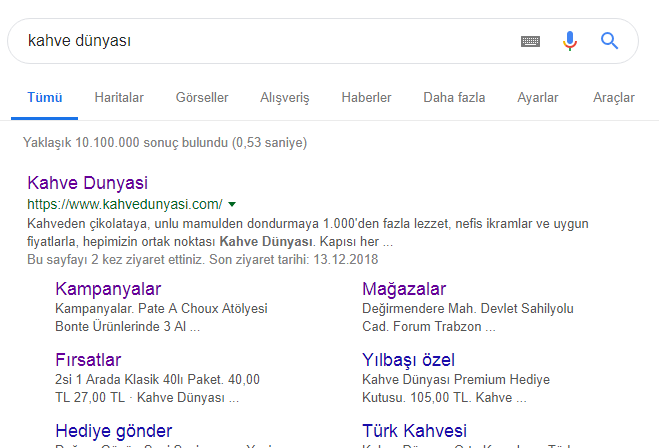Viewport: 659px width, 448px height.
Task: Open the Mağazalar sitelink
Action: [x=404, y=289]
